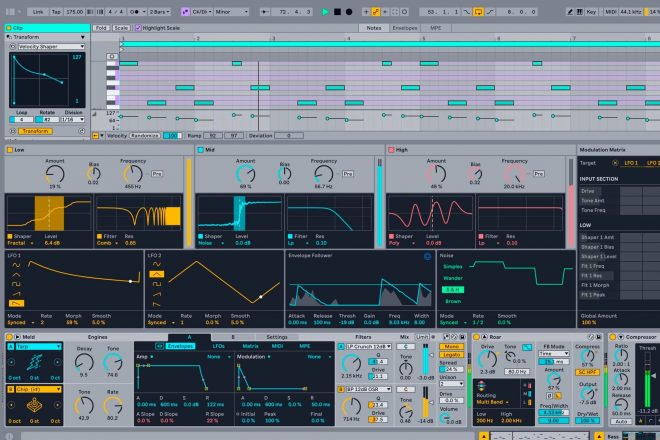The height and width of the screenshot is (440, 660).
Task: Select square waveform icon in LFO 1
Action: 16,284
